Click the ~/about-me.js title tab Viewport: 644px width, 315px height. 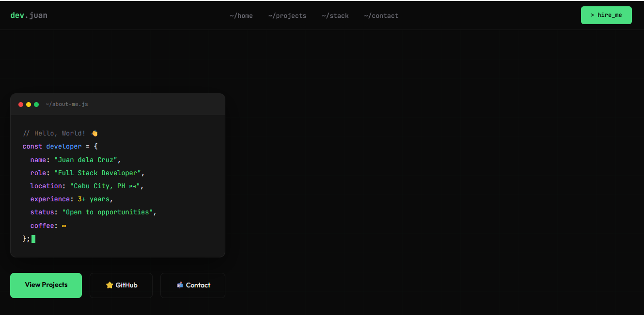click(67, 104)
